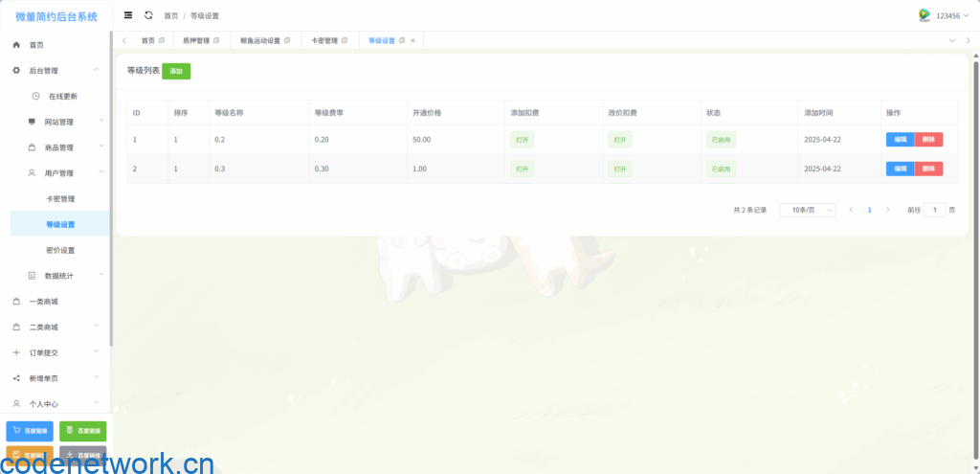Click the green 百度链接 shortcut button
This screenshot has height=474, width=980.
83,431
